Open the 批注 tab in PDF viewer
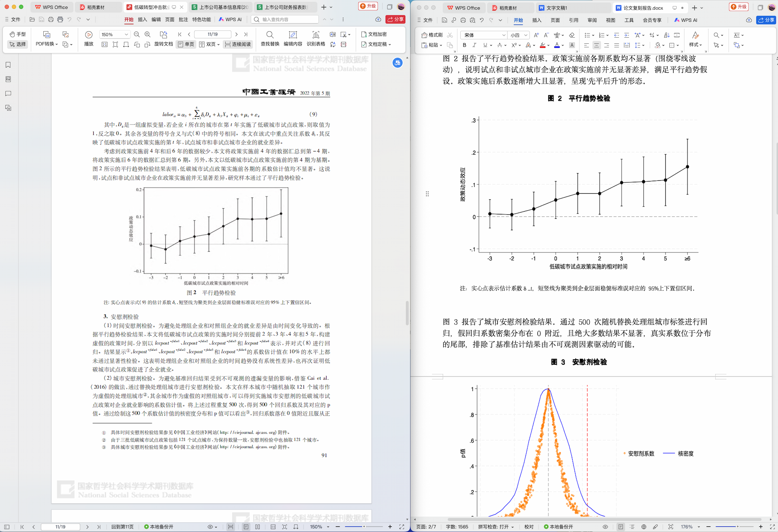This screenshot has height=532, width=778. pyautogui.click(x=183, y=19)
